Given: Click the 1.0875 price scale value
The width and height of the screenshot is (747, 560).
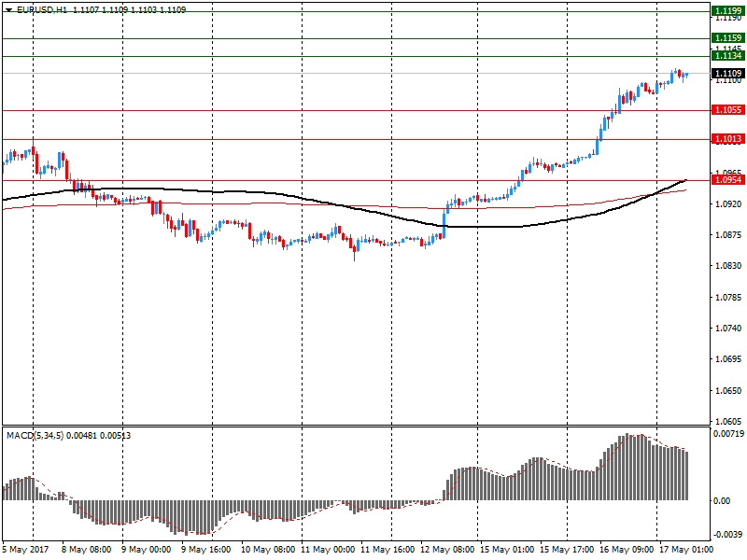Looking at the screenshot, I should pos(729,235).
